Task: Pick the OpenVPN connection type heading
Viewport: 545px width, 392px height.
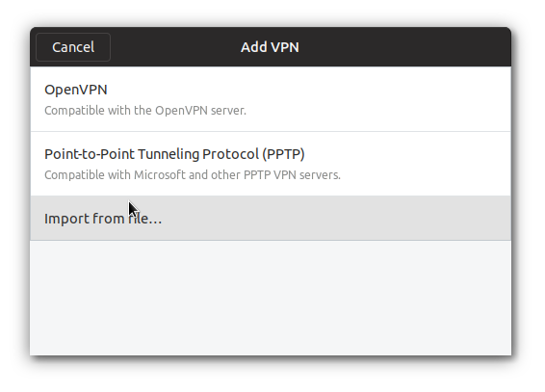Action: [x=76, y=90]
